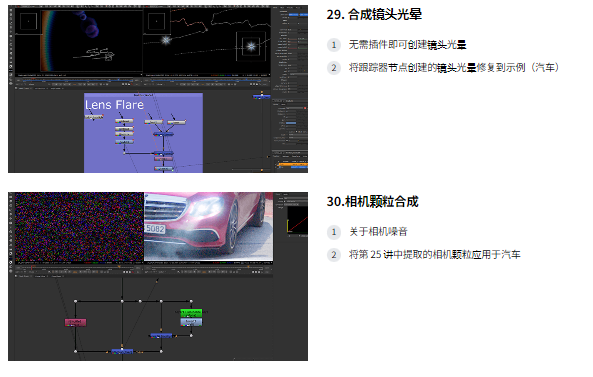Click the Lens Flare backdrop label
Screen dimensions: 593x377
114,105
